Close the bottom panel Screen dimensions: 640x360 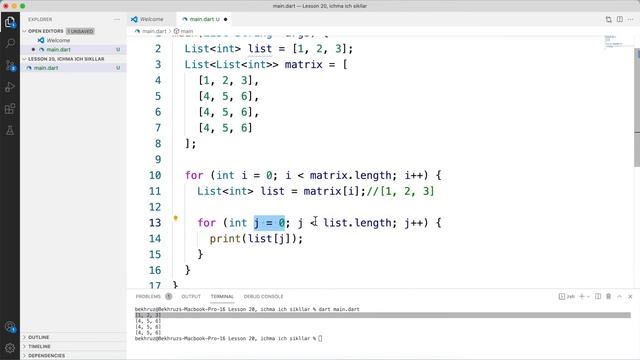click(630, 296)
